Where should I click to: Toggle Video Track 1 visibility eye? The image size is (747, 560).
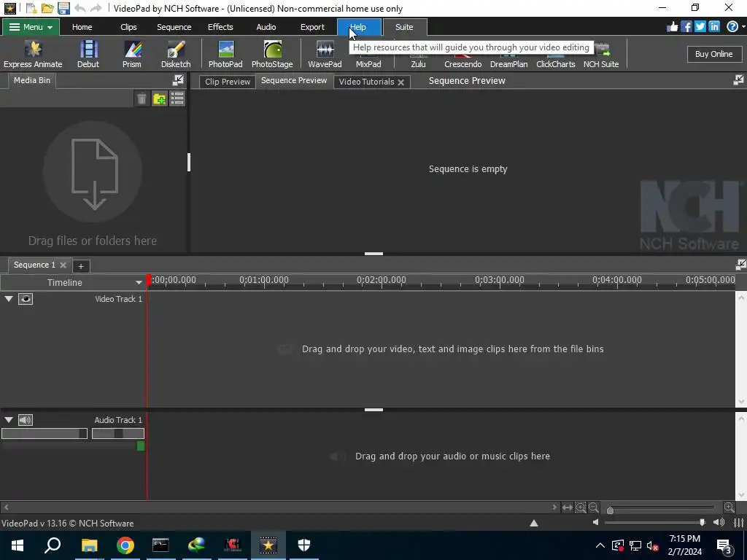click(x=26, y=298)
